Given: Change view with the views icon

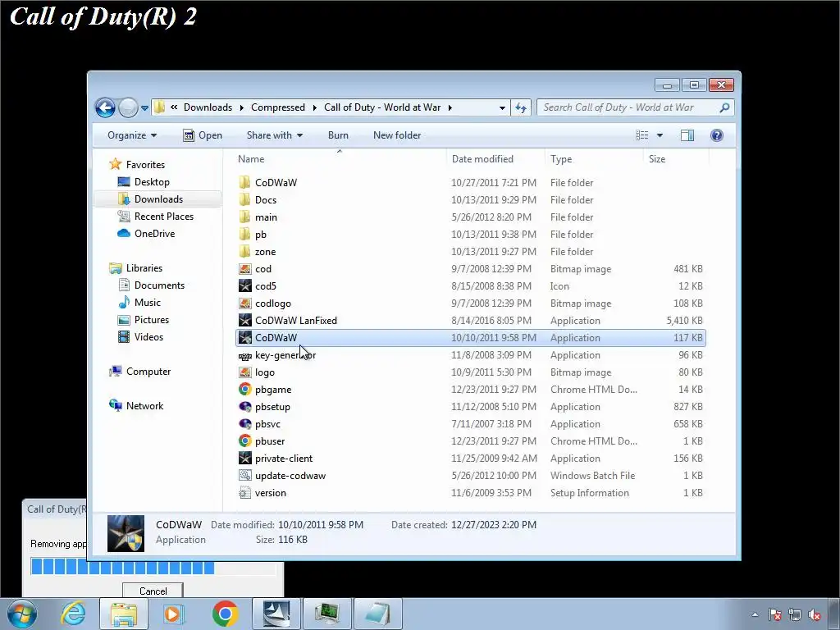Looking at the screenshot, I should pos(641,135).
